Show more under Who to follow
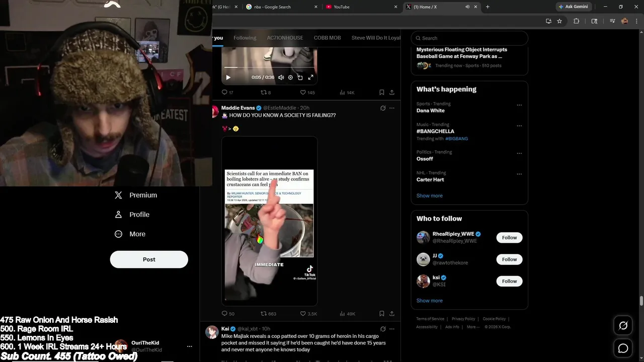 [x=429, y=301]
